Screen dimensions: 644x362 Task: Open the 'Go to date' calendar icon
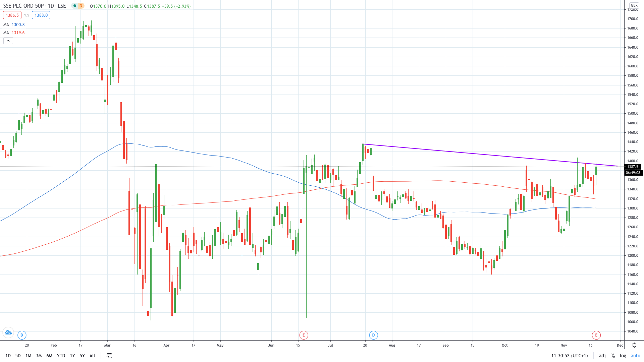pyautogui.click(x=109, y=356)
